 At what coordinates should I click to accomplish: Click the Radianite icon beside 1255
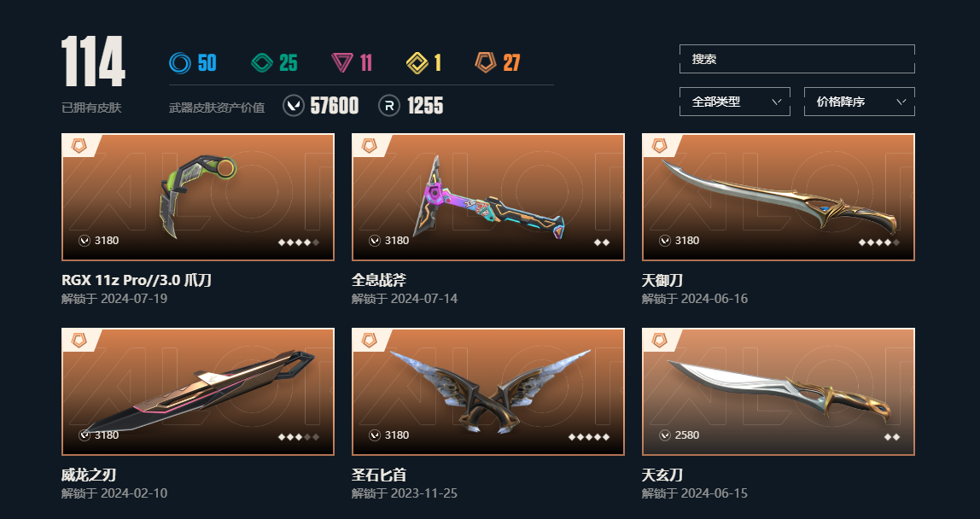(x=388, y=106)
